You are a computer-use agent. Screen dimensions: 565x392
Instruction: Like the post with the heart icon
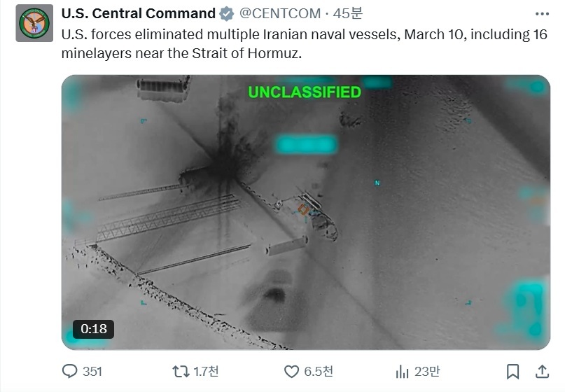pos(291,371)
